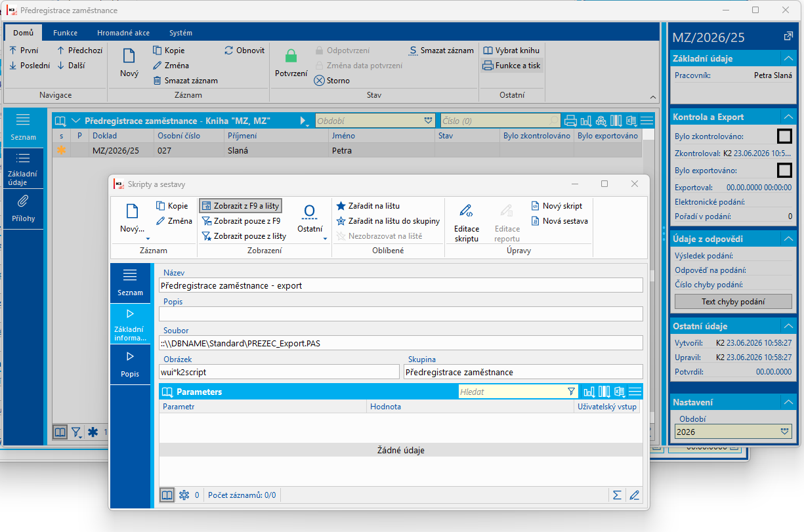
Task: Click the green Potvrzení lock icon
Action: pyautogui.click(x=291, y=56)
